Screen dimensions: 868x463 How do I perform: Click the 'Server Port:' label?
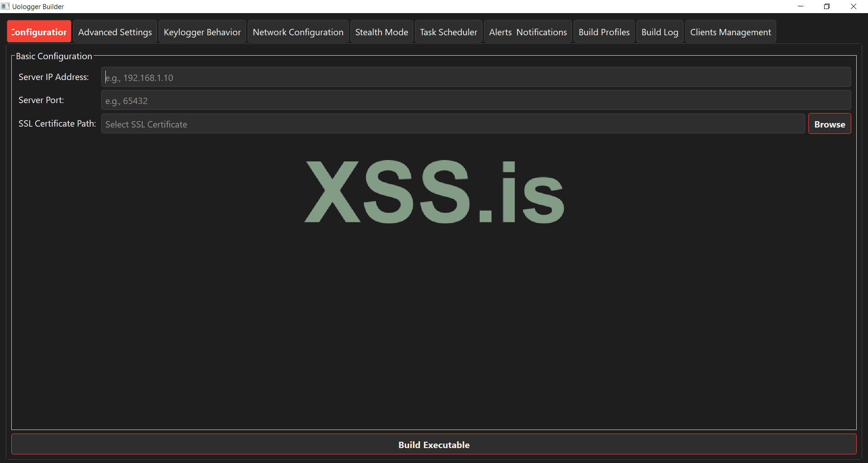[x=41, y=100]
